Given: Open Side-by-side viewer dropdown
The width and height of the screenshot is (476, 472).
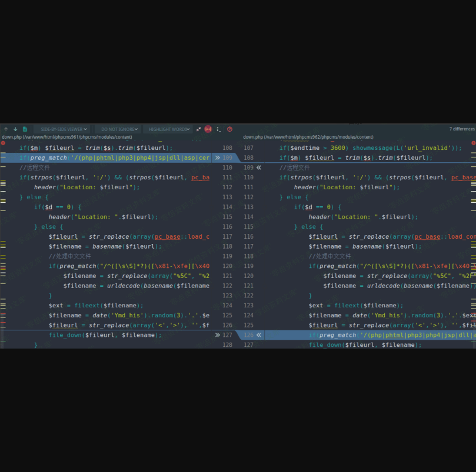Looking at the screenshot, I should point(61,129).
